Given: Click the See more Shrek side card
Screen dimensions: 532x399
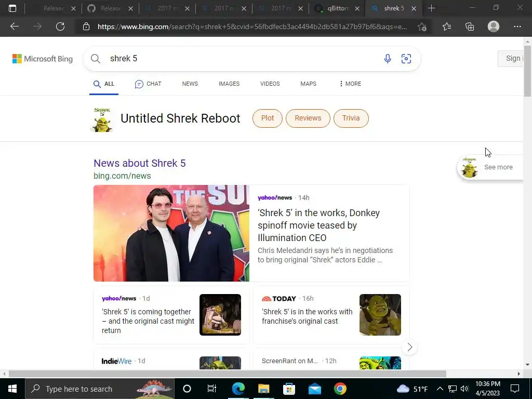Looking at the screenshot, I should pyautogui.click(x=490, y=167).
